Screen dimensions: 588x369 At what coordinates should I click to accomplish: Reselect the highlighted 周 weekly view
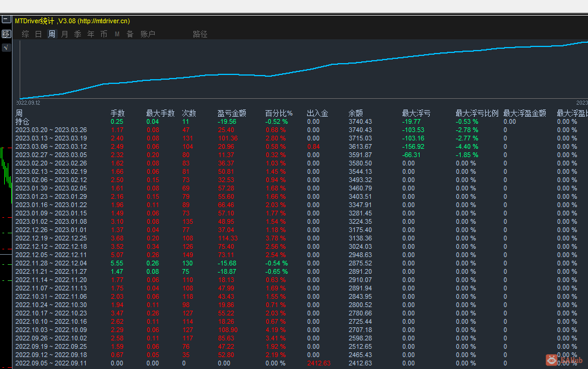click(51, 34)
